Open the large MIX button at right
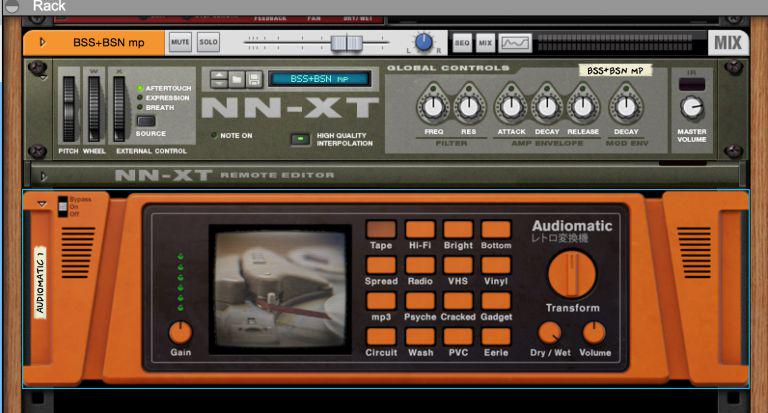This screenshot has height=413, width=768. click(x=727, y=43)
